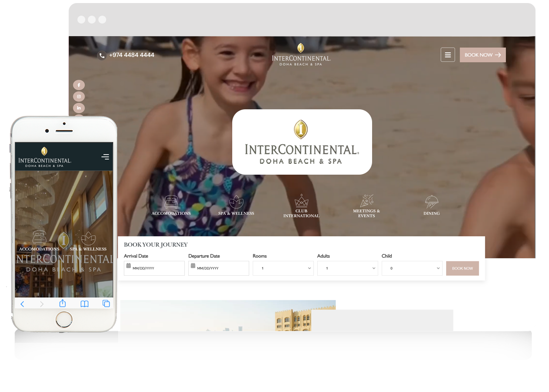Tap the bookmarks icon on the phone

point(85,304)
